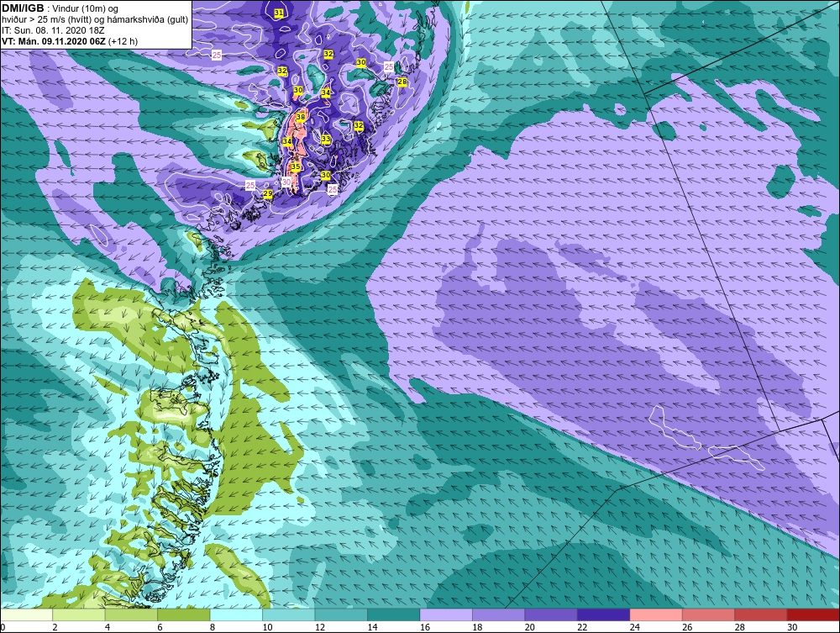
Task: Click the dark red legend swatch above 30 m/s
Action: coord(813,615)
